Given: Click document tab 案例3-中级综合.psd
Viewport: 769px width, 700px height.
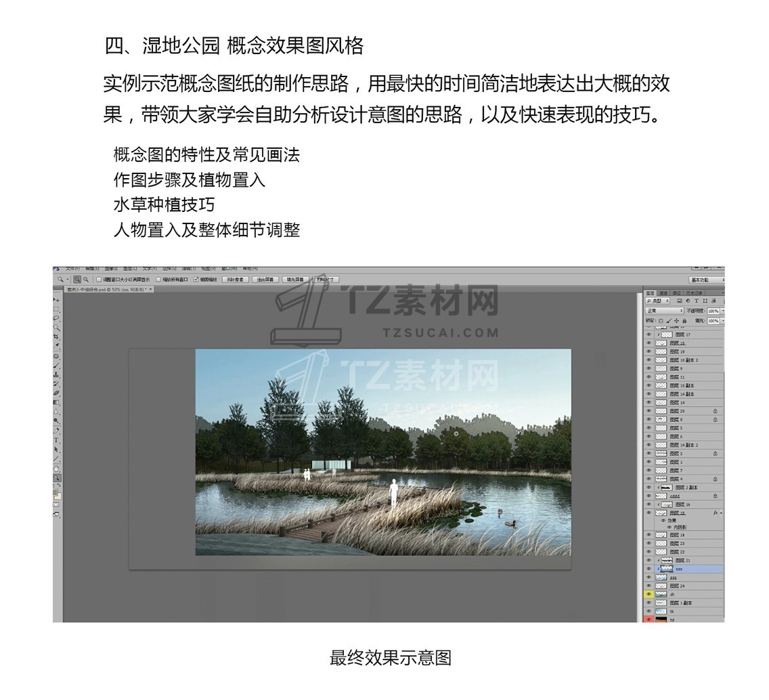Looking at the screenshot, I should click(x=109, y=290).
